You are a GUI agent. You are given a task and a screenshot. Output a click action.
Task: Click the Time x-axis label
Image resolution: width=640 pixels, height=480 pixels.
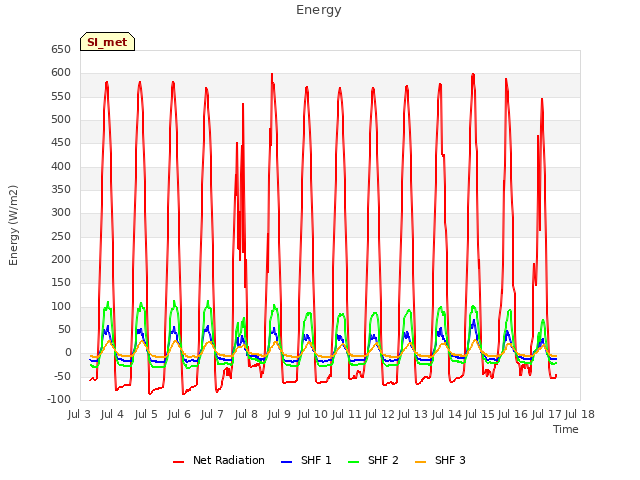point(566,429)
